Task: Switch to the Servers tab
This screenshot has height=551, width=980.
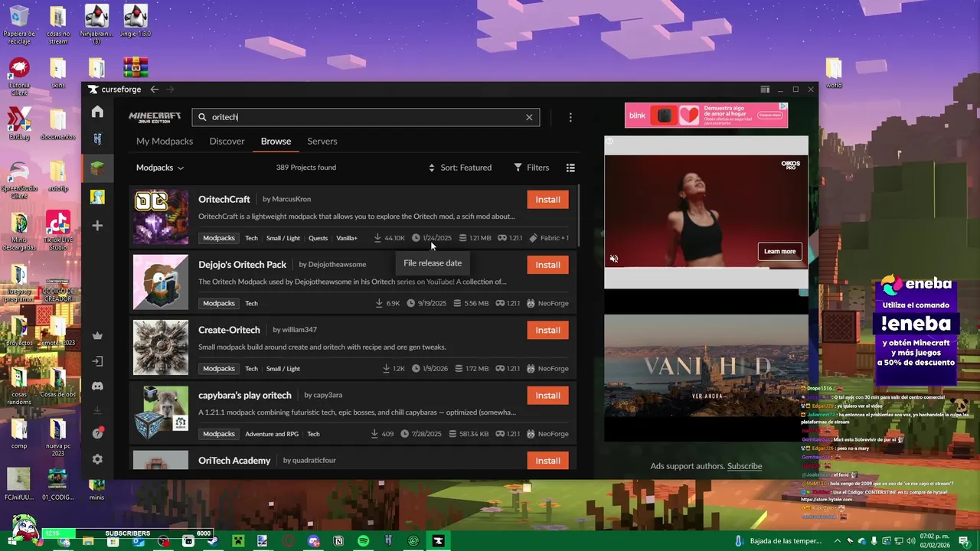Action: pos(322,142)
